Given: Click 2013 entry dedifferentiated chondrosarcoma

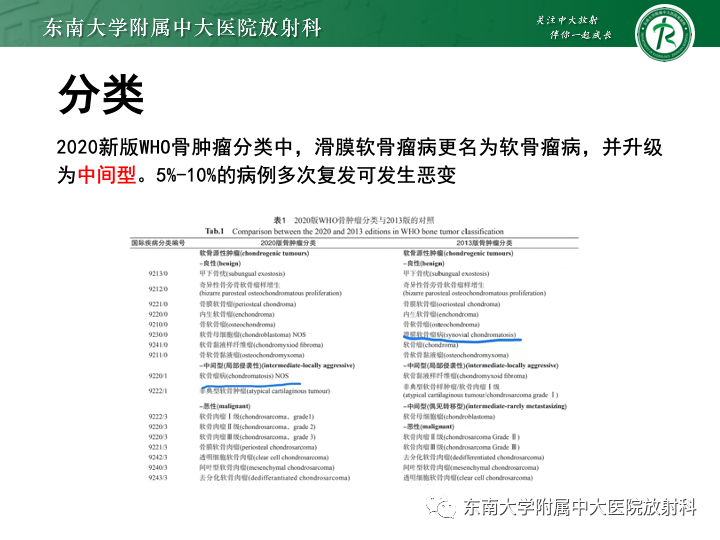Looking at the screenshot, I should tap(473, 457).
